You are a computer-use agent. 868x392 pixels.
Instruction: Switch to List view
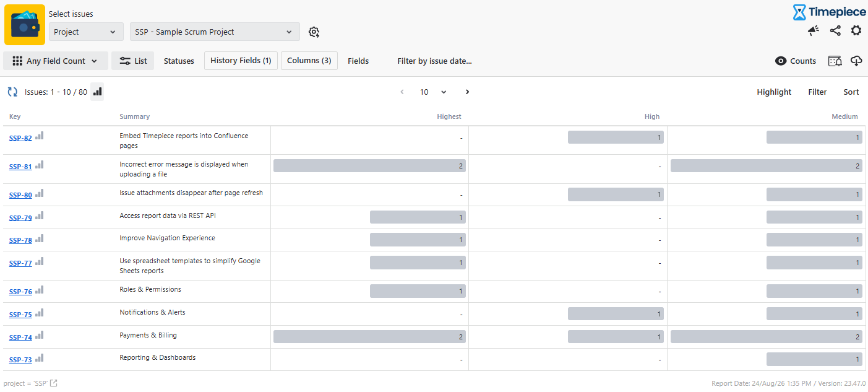point(133,61)
